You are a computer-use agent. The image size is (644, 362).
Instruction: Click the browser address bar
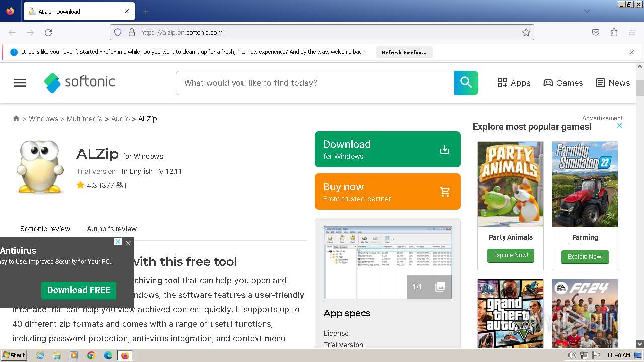pos(322,32)
